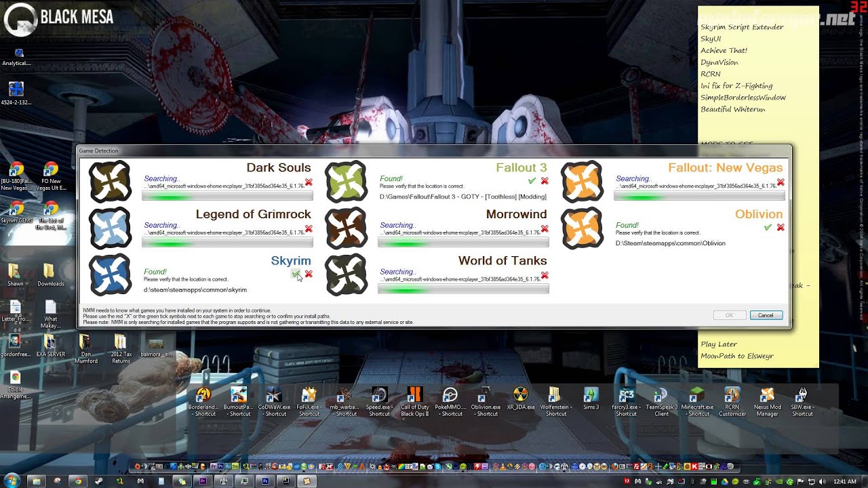Confirm Fallout 3 location with green tick
868x488 pixels.
pos(532,181)
